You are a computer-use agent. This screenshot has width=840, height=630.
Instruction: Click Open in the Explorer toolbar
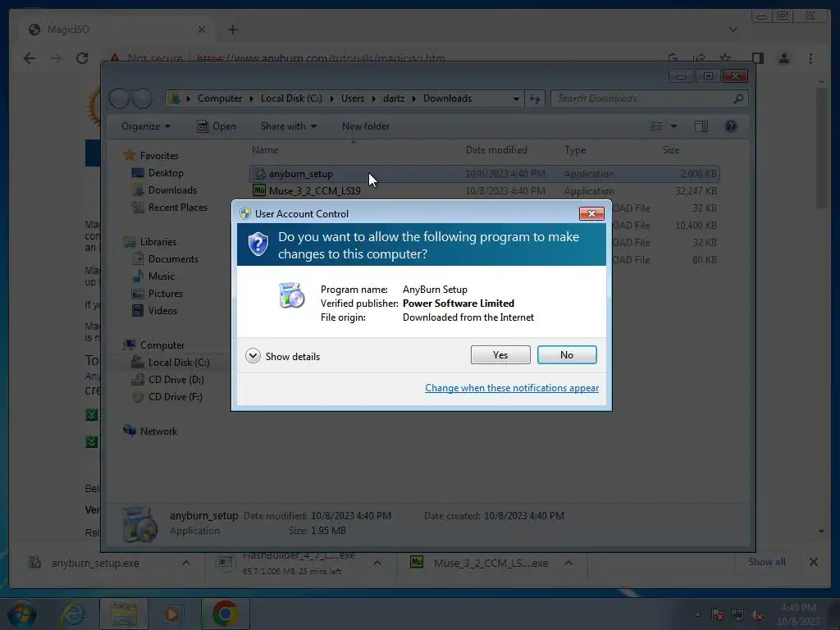[x=217, y=126]
